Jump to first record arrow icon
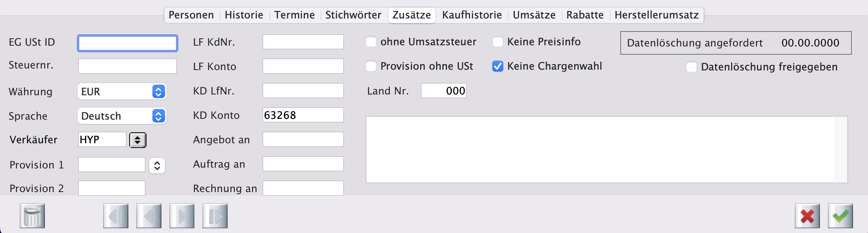This screenshot has height=233, width=868. coord(116,216)
